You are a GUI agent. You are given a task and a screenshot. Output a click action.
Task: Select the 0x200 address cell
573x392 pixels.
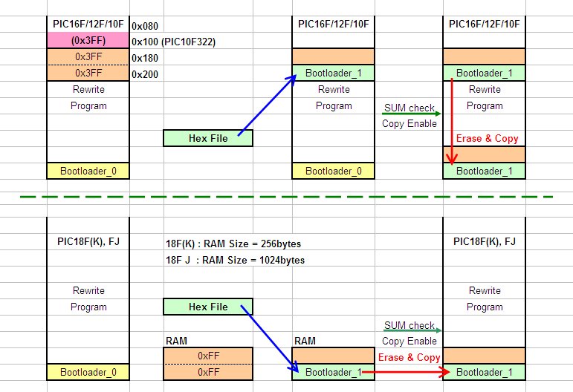pos(144,74)
